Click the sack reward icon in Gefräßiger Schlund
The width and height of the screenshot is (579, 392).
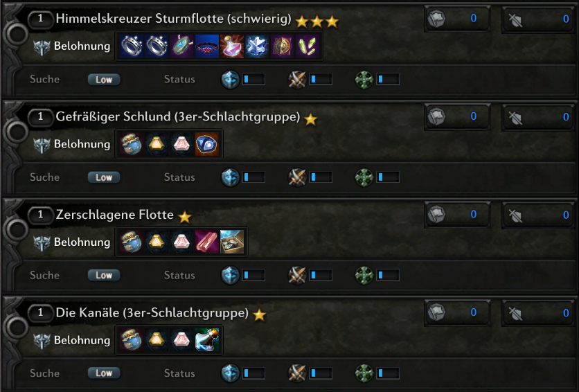click(x=131, y=144)
